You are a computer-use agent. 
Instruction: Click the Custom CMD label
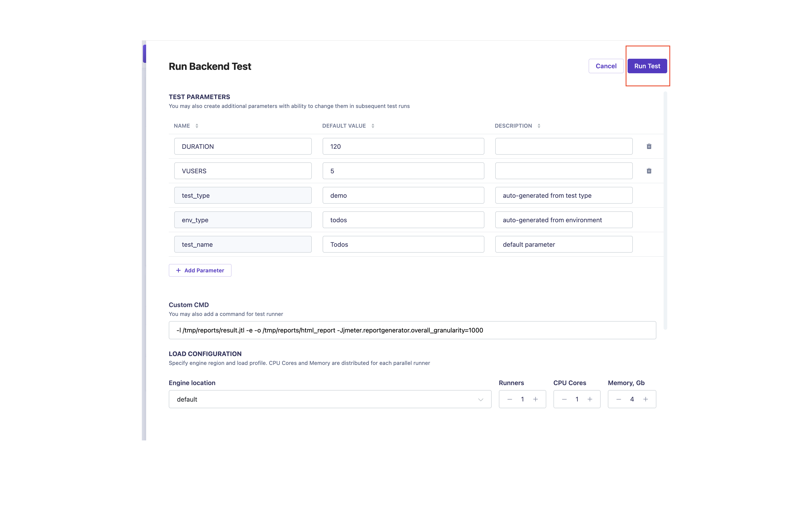coord(188,305)
